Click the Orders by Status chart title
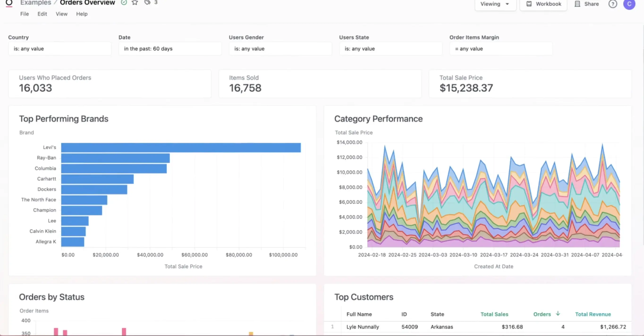 [x=52, y=297]
